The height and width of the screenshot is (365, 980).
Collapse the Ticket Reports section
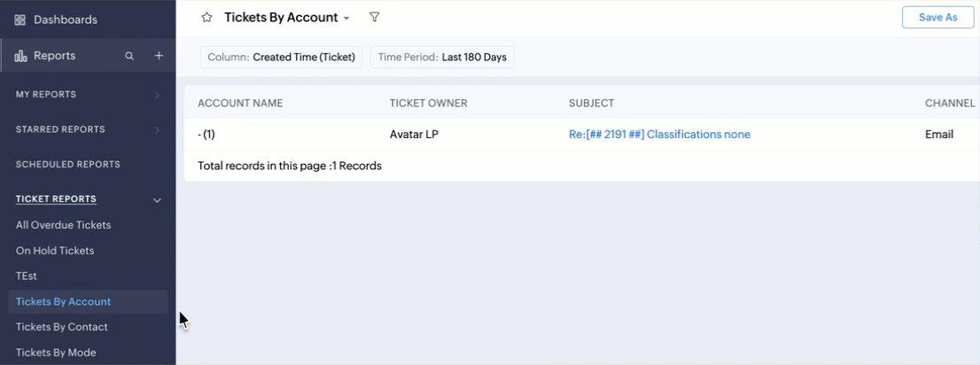coord(158,200)
